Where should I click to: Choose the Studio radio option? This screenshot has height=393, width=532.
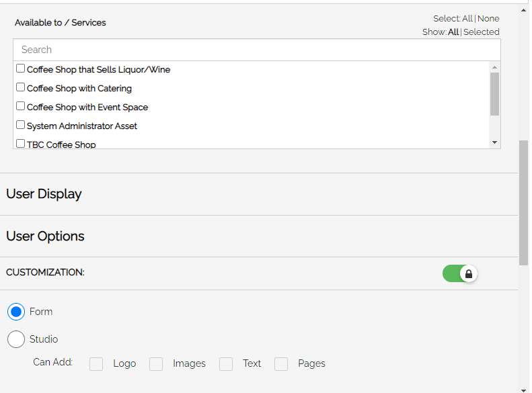tap(16, 339)
